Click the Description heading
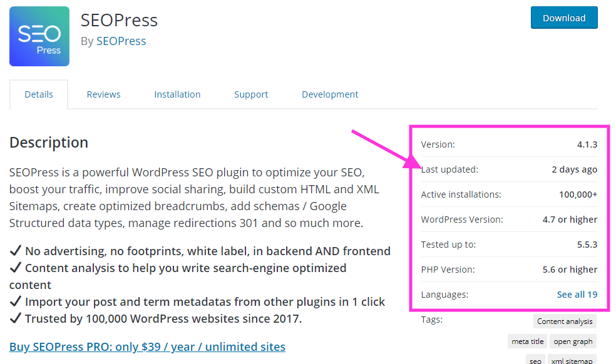 [49, 142]
